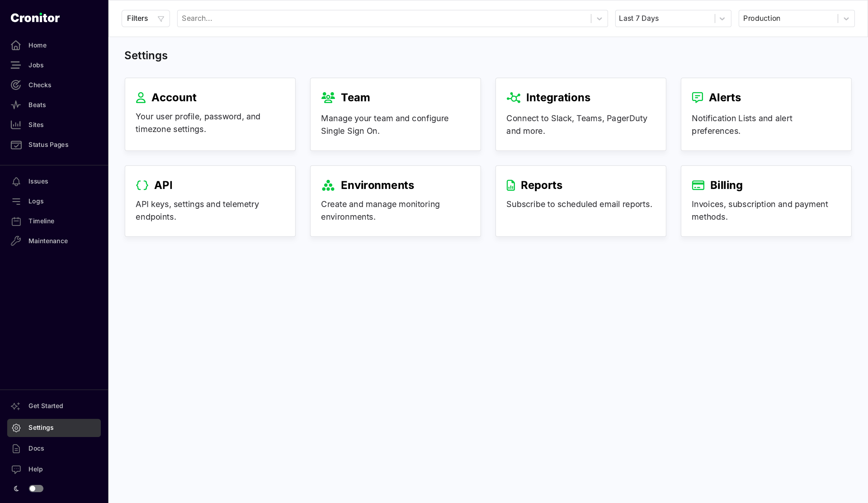
Task: Click the Get Started sparkle icon
Action: (16, 406)
